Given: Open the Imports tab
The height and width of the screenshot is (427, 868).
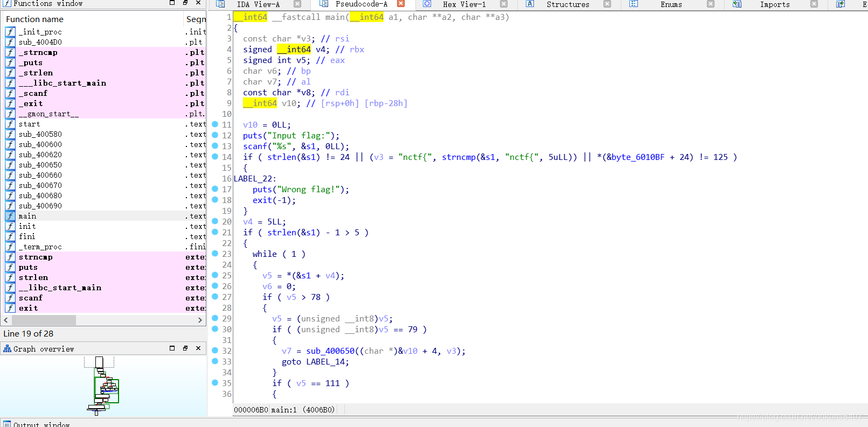Looking at the screenshot, I should tap(775, 4).
